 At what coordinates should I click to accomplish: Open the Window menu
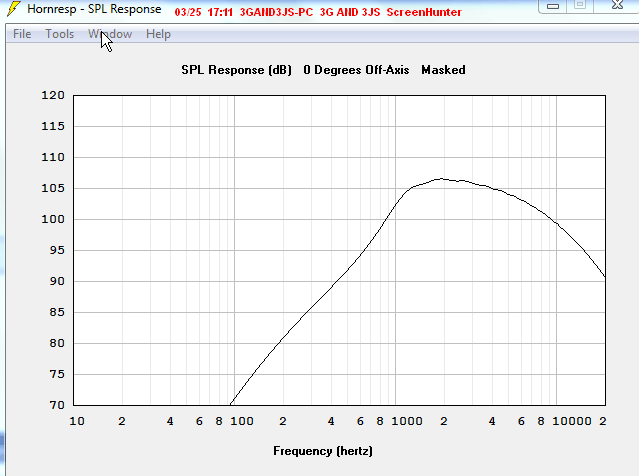tap(110, 34)
